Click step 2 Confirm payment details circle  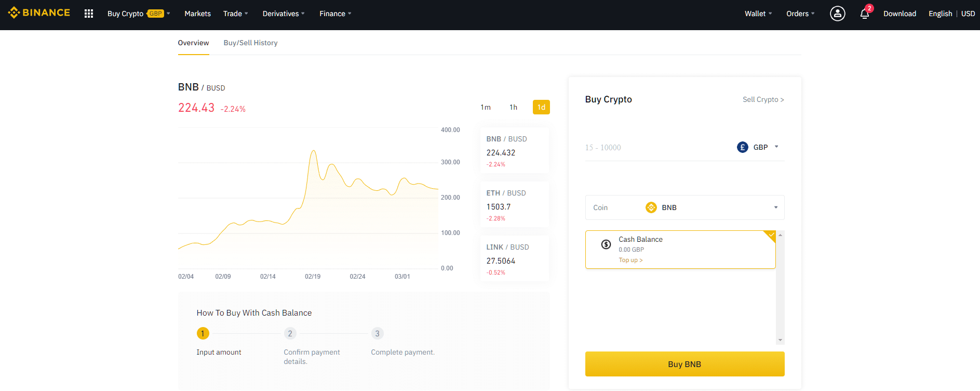pos(290,333)
